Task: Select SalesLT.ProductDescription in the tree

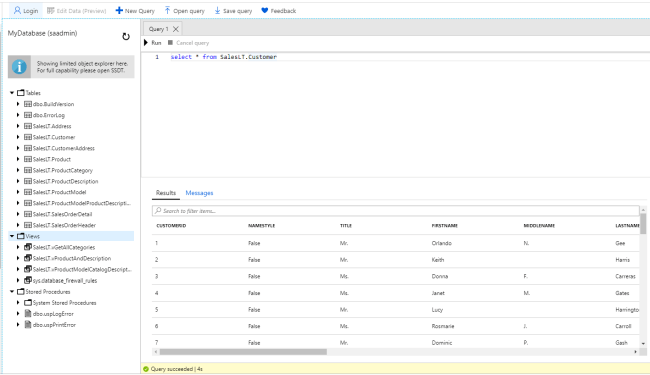Action: 65,181
